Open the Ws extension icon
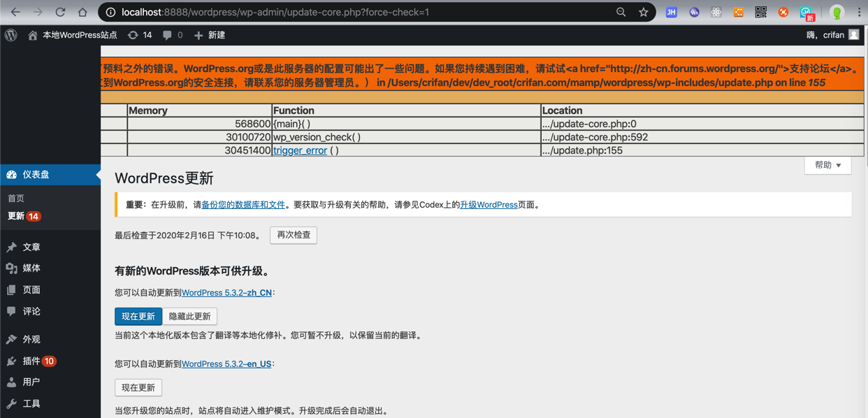Image resolution: width=868 pixels, height=418 pixels. tap(694, 12)
